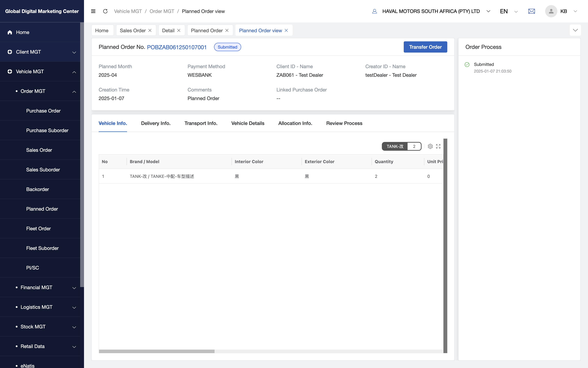Viewport: 588px width, 368px height.
Task: Expand the Stock MGT submenu
Action: click(74, 327)
